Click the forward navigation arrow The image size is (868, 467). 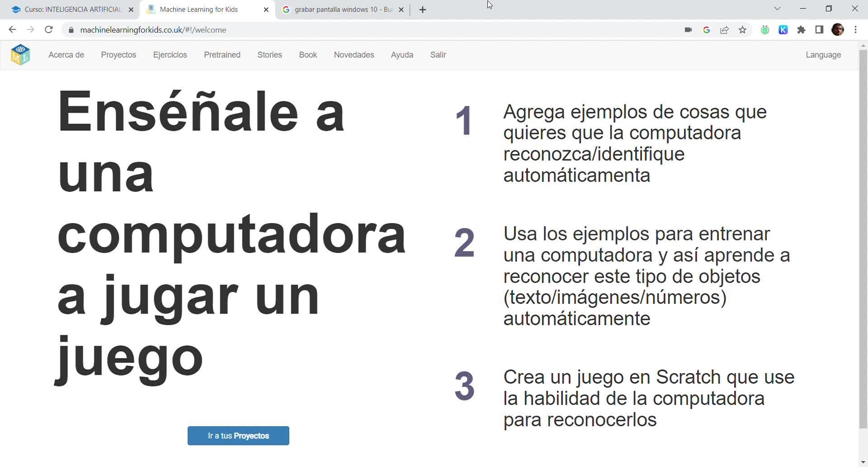(30, 30)
